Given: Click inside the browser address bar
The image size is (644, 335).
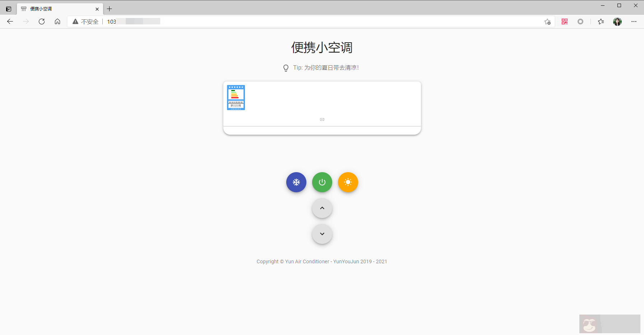Looking at the screenshot, I should click(251, 22).
